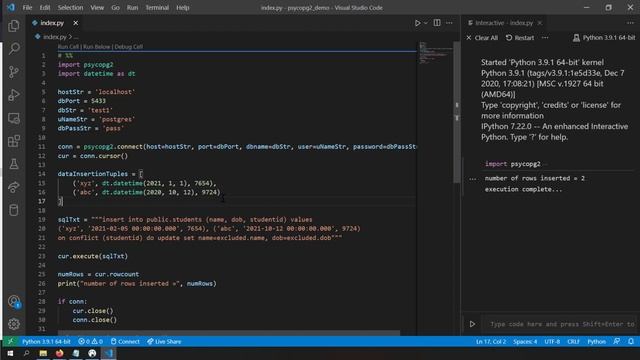The width and height of the screenshot is (640, 360).
Task: Change language mode Python
Action: click(x=596, y=341)
